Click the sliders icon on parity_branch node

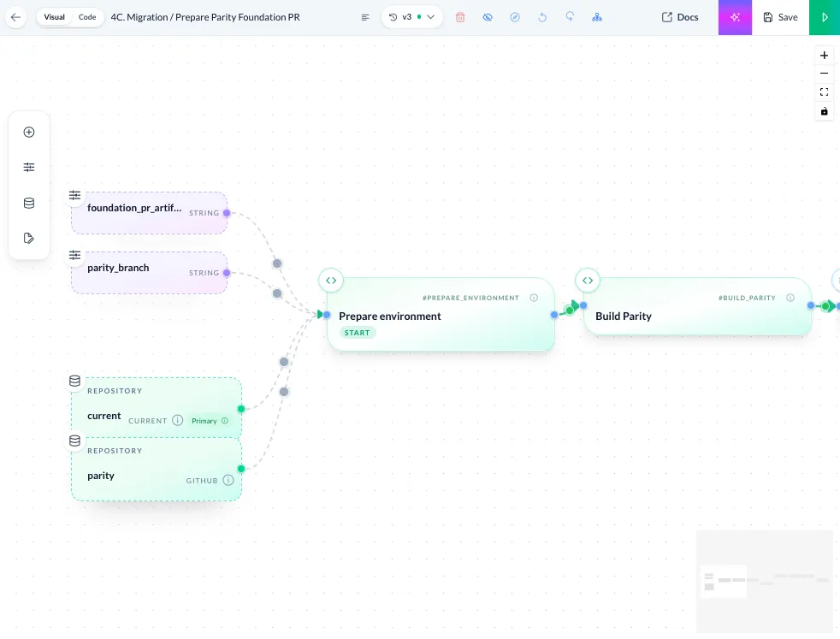click(x=75, y=256)
